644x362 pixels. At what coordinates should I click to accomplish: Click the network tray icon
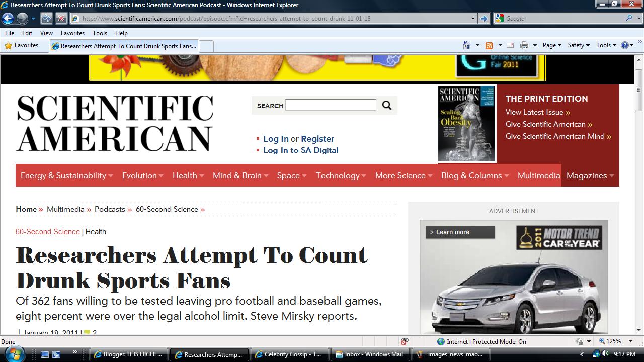point(596,354)
